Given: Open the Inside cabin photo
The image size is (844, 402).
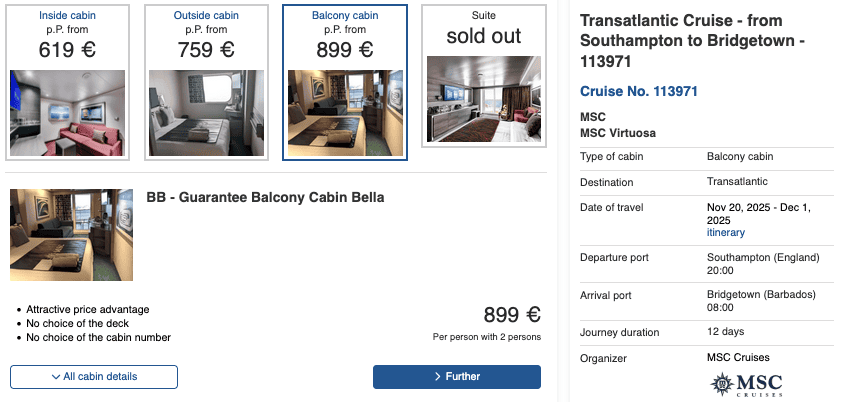Looking at the screenshot, I should [x=67, y=112].
